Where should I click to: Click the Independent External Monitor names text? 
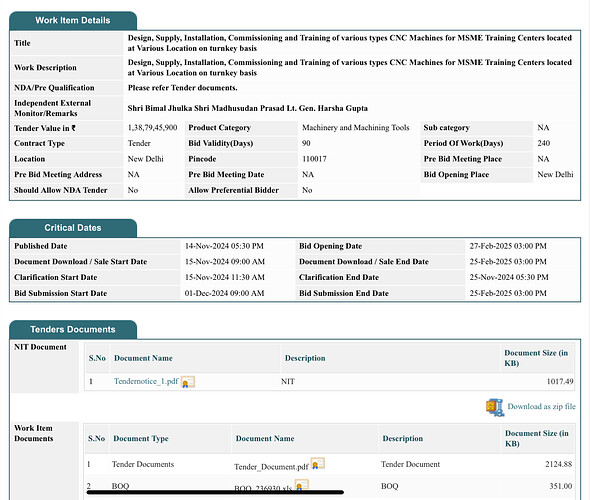pos(248,108)
